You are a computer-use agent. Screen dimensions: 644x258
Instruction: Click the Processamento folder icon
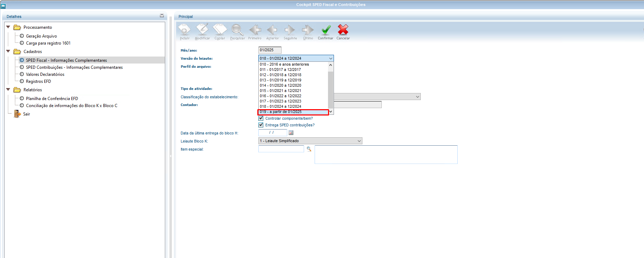(17, 27)
